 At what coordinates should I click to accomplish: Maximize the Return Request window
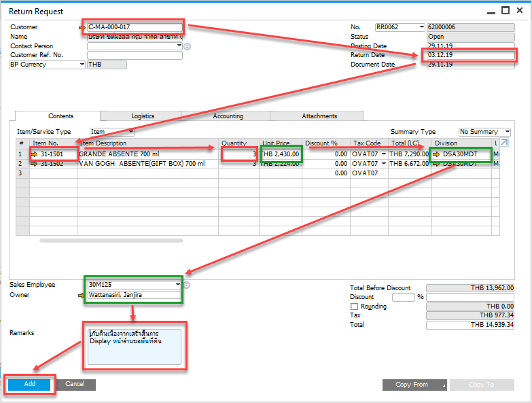(x=506, y=10)
